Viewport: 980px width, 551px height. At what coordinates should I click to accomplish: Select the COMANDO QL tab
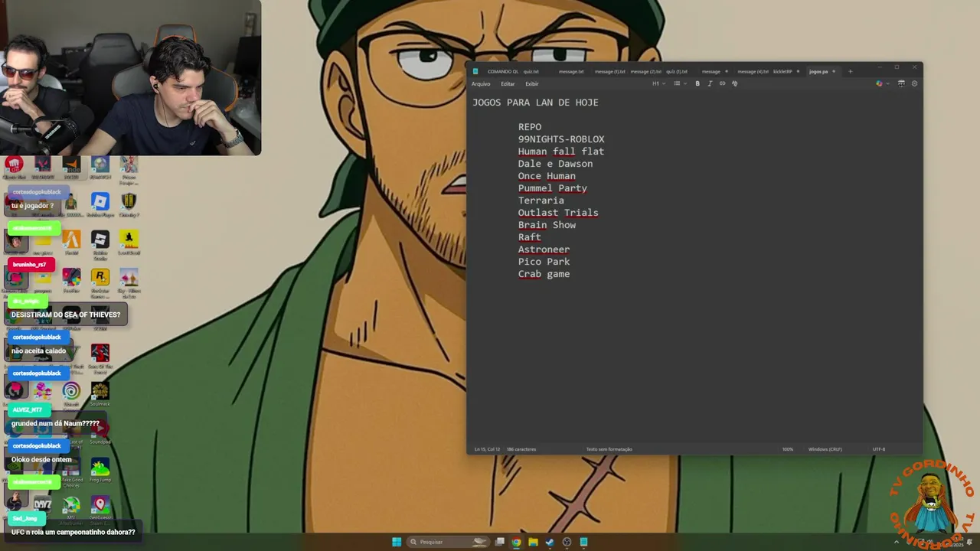pos(503,71)
